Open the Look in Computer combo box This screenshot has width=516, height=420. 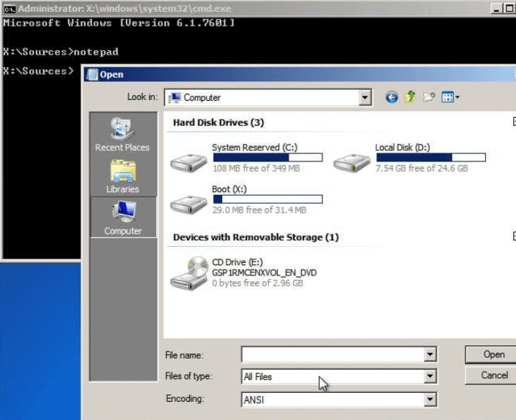point(268,97)
